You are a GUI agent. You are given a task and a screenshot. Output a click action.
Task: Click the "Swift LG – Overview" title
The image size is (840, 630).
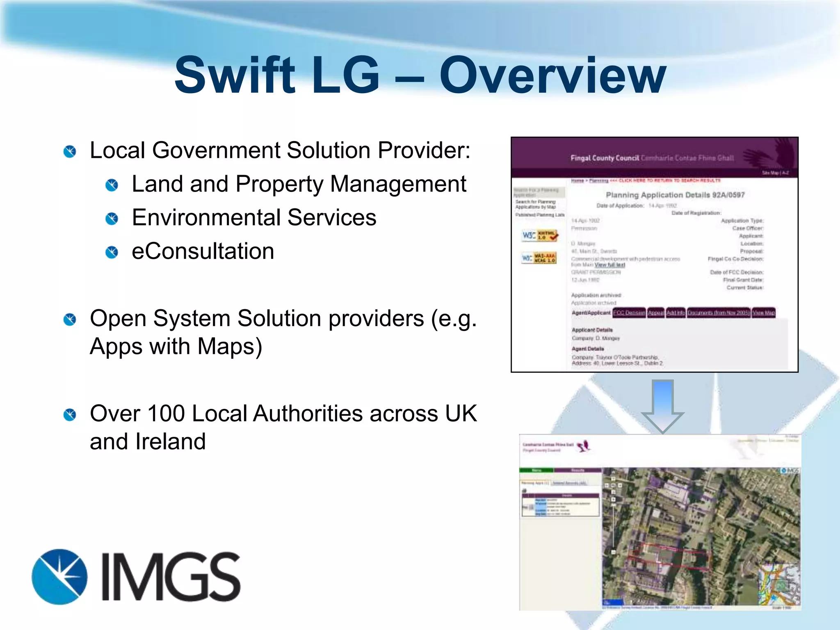(420, 75)
